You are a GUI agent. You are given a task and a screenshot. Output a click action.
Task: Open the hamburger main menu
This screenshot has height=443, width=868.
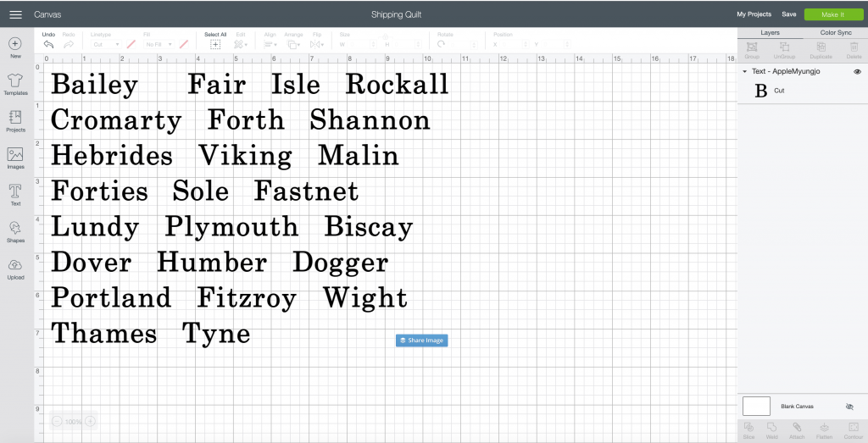click(15, 14)
